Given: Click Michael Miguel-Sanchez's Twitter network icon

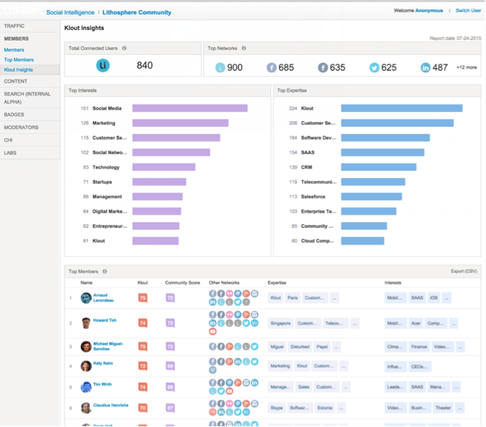Looking at the screenshot, I should click(254, 347).
